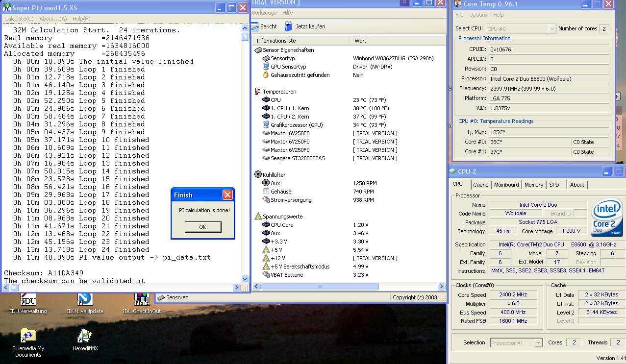Open the Processor #1 selection dropdown in CPU-Z

(x=516, y=343)
